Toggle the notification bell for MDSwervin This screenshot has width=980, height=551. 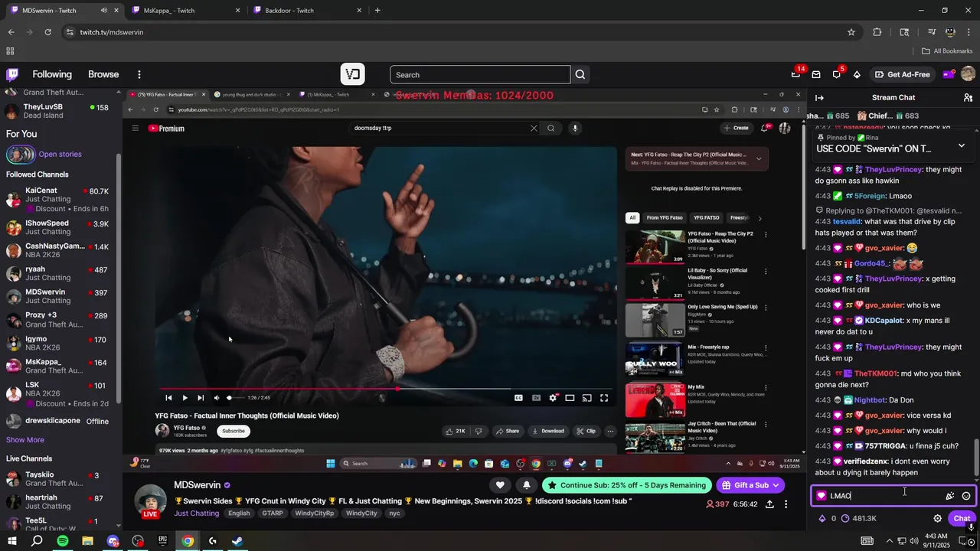tap(526, 485)
